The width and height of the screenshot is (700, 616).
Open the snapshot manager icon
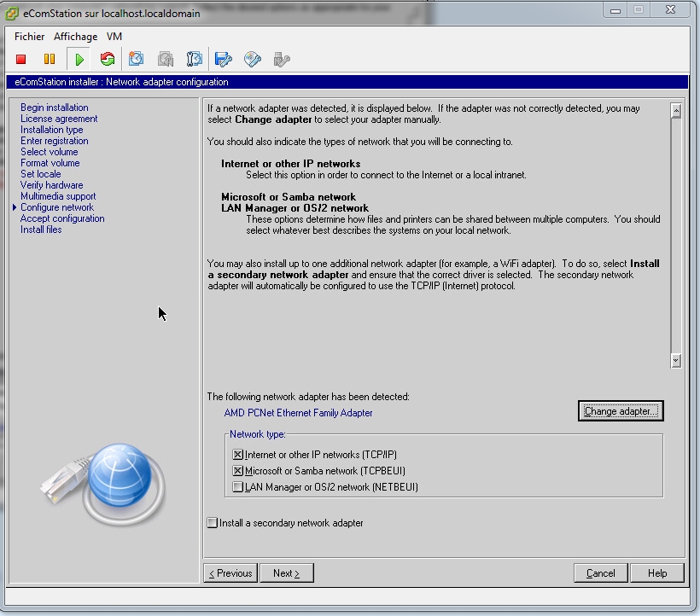point(195,59)
